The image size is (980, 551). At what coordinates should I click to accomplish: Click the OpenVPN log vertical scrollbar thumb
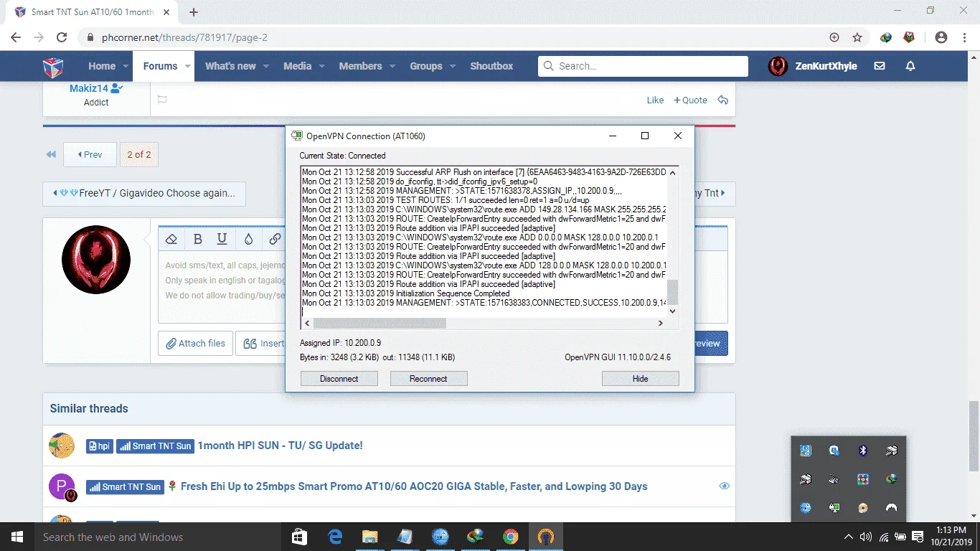[x=672, y=292]
